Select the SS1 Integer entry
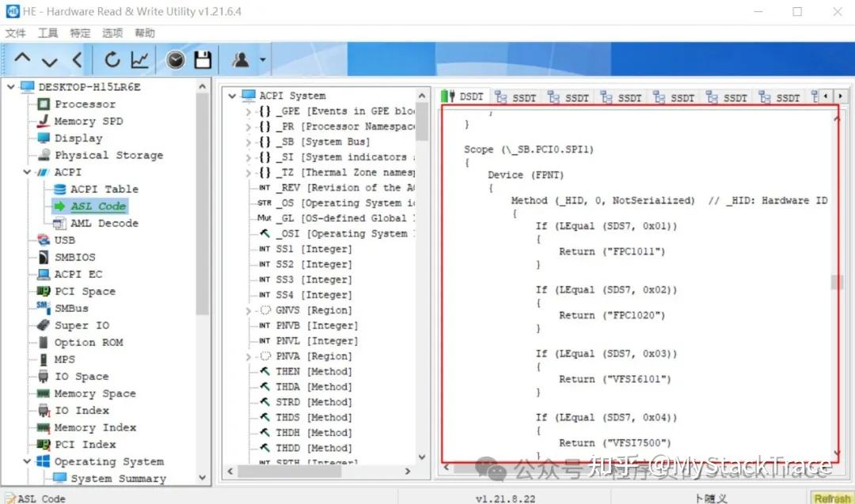 tap(313, 249)
